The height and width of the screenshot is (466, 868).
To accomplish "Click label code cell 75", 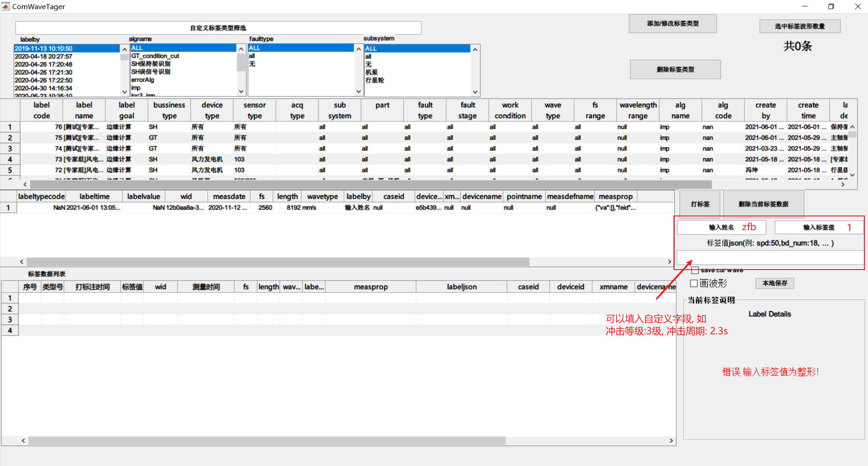I will 41,138.
